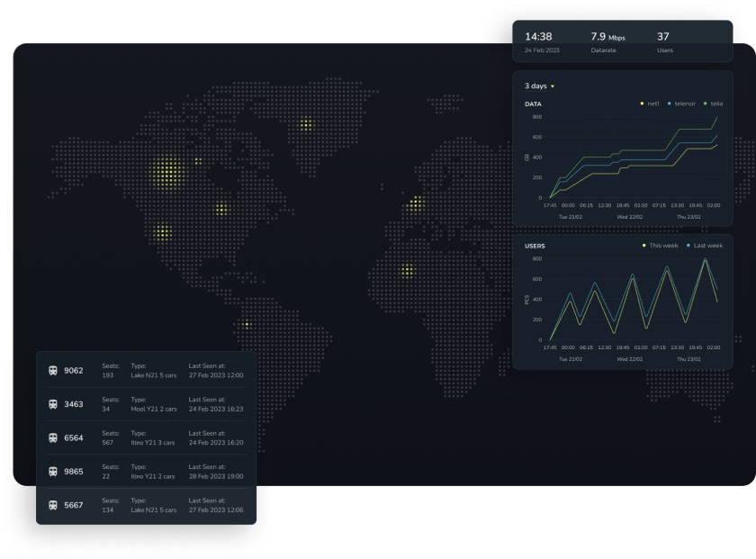Click the Datarate label
The height and width of the screenshot is (559, 756).
click(603, 50)
